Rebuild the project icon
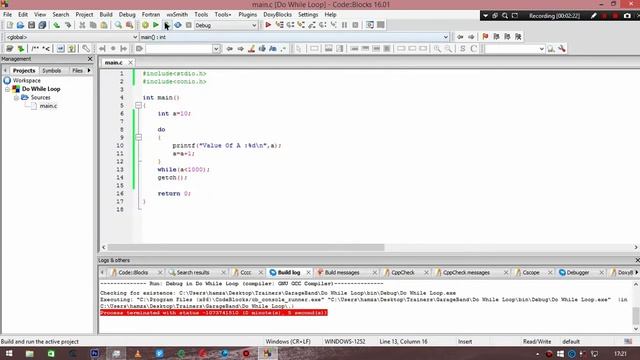 coord(178,25)
